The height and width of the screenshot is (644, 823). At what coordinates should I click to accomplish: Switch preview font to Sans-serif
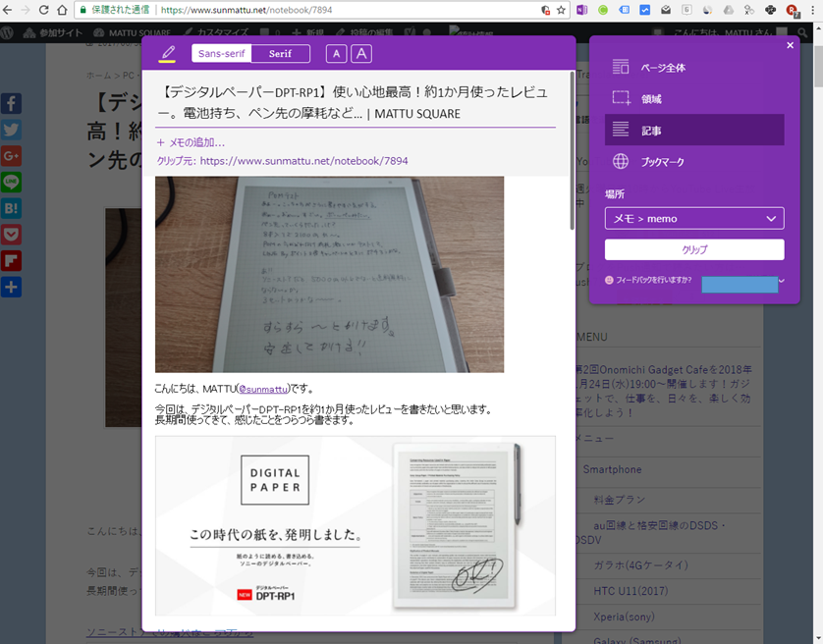(222, 54)
